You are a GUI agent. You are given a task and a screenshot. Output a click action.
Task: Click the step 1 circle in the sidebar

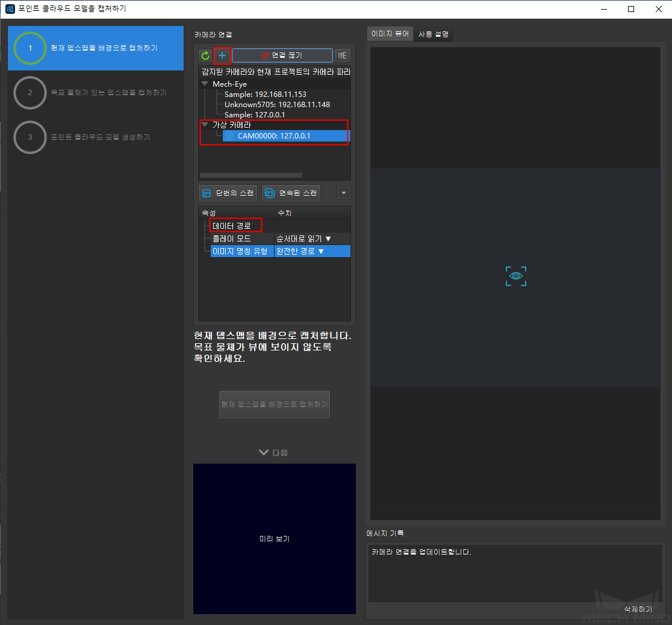[x=30, y=48]
